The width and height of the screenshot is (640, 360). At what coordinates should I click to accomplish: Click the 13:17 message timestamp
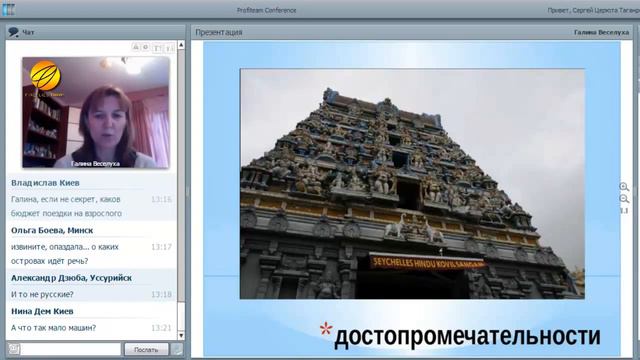click(161, 247)
